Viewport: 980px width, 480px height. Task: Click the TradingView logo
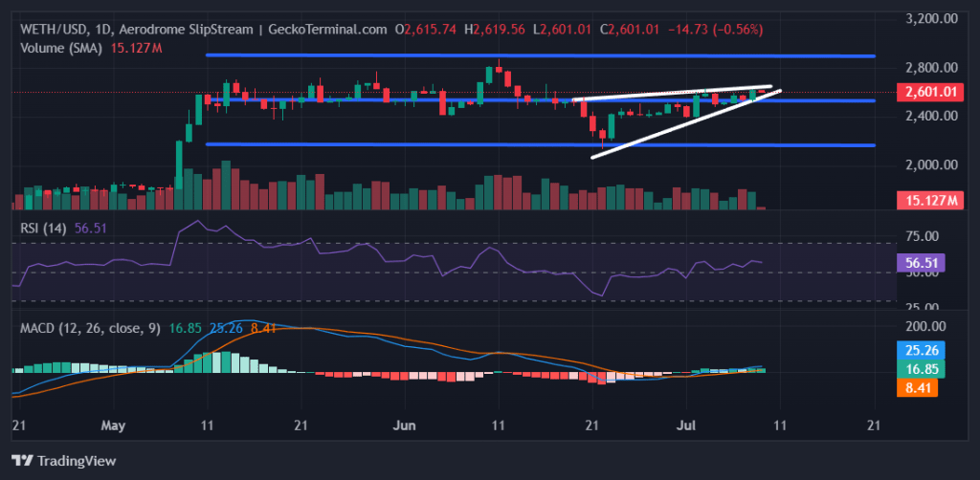coord(64,460)
